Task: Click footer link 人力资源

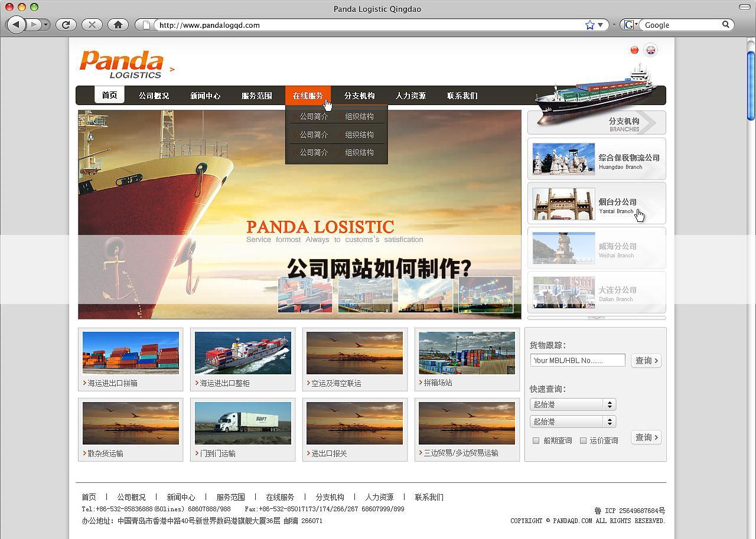Action: click(379, 497)
